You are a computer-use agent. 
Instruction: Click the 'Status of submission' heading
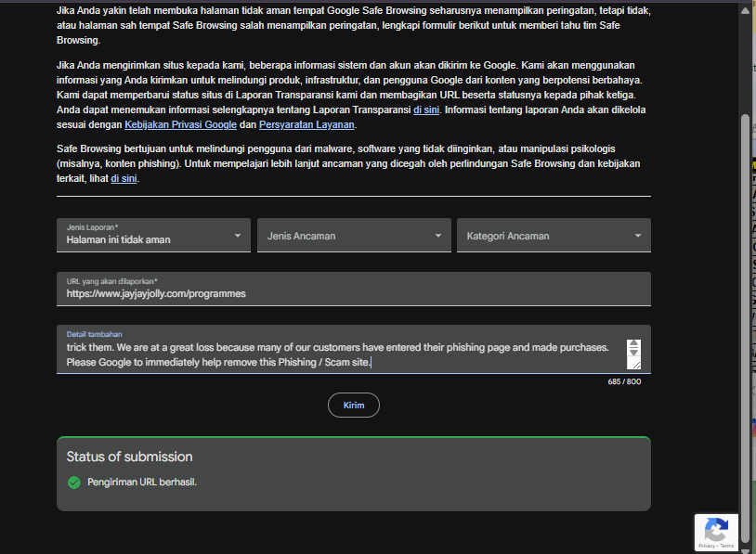129,457
